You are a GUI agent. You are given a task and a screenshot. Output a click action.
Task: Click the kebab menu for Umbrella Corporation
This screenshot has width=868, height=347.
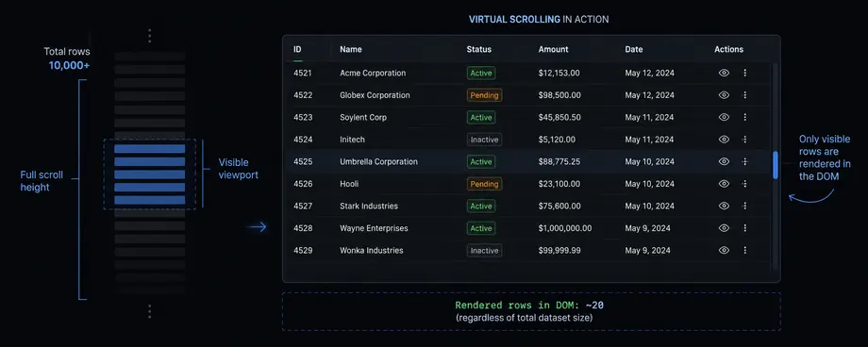coord(744,161)
